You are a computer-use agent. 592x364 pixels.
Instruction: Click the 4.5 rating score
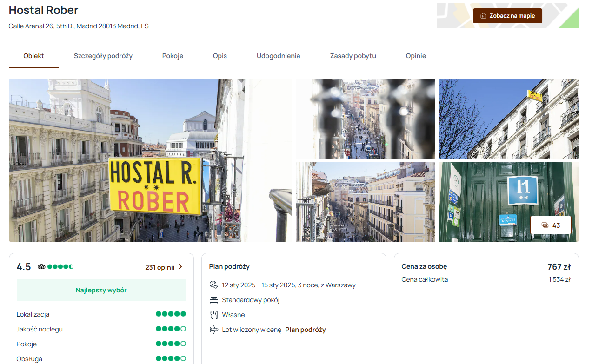tap(24, 267)
